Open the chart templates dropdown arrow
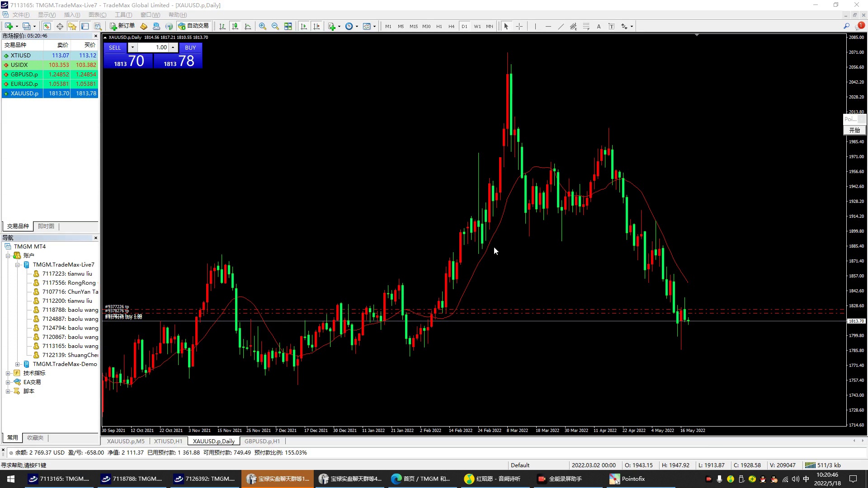The height and width of the screenshot is (488, 868). click(x=374, y=26)
